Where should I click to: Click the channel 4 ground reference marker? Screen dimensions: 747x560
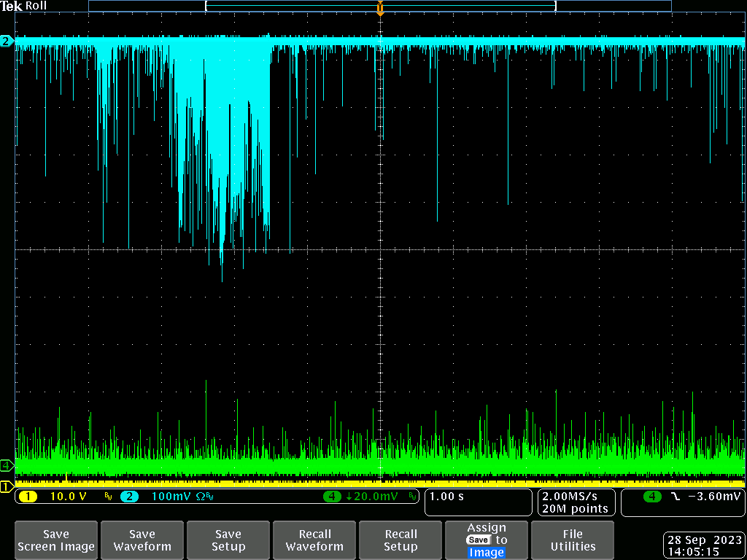click(x=7, y=465)
